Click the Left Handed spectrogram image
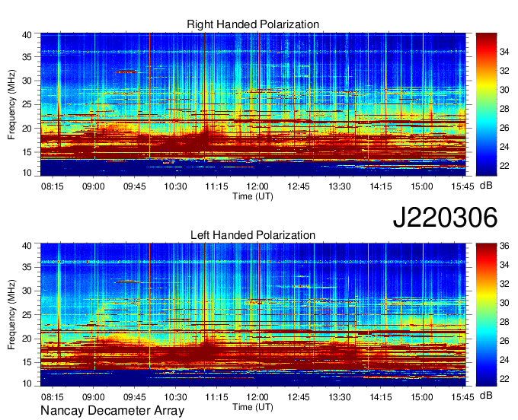 click(x=253, y=315)
